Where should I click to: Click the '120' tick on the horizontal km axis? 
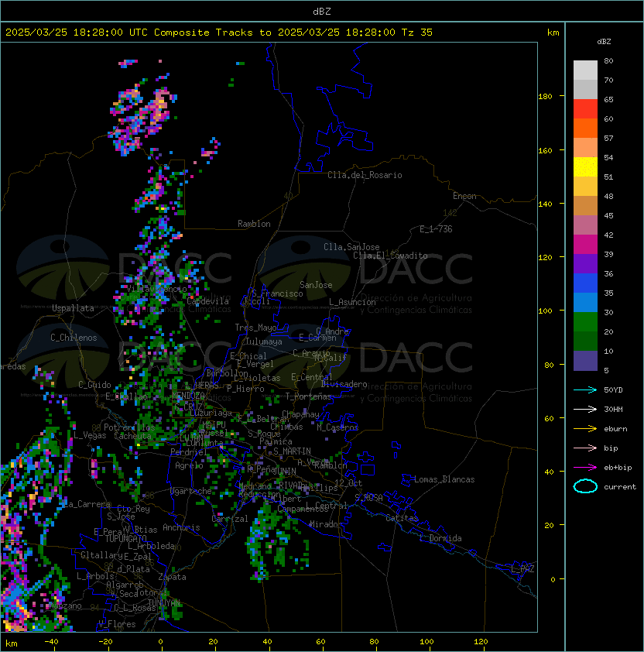point(481,642)
